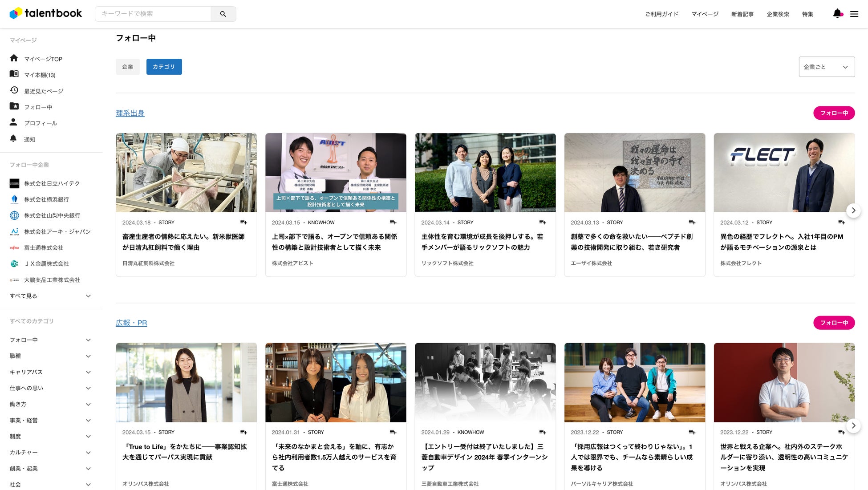The height and width of the screenshot is (490, 868).
Task: Click the マイ本棚 book icon in sidebar
Action: pyautogui.click(x=14, y=74)
